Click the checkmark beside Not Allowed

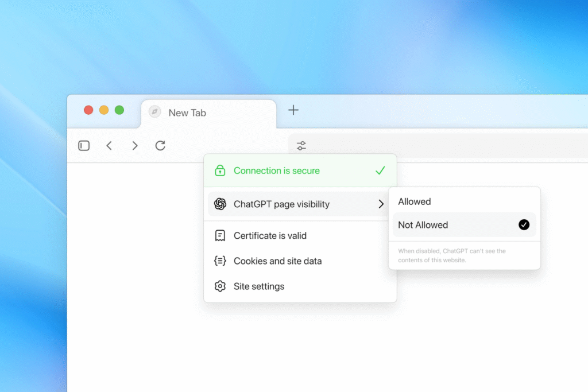tap(524, 225)
